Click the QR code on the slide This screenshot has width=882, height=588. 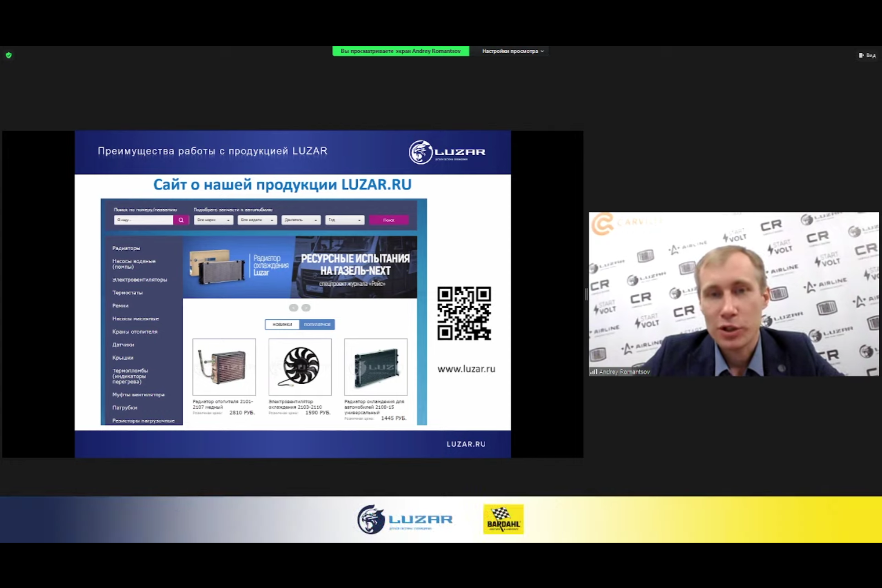pyautogui.click(x=464, y=313)
